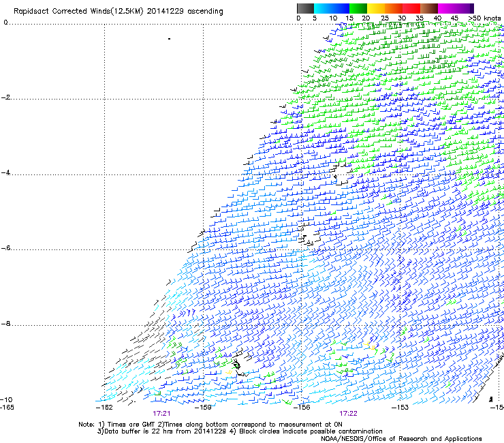Click the -10 latitude axis label
The image size is (504, 443).
(6, 400)
